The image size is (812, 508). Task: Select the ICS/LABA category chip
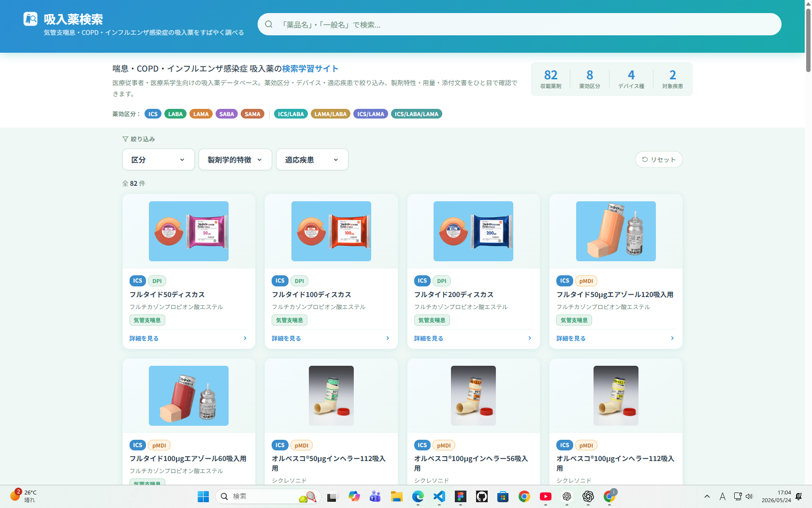tap(291, 114)
